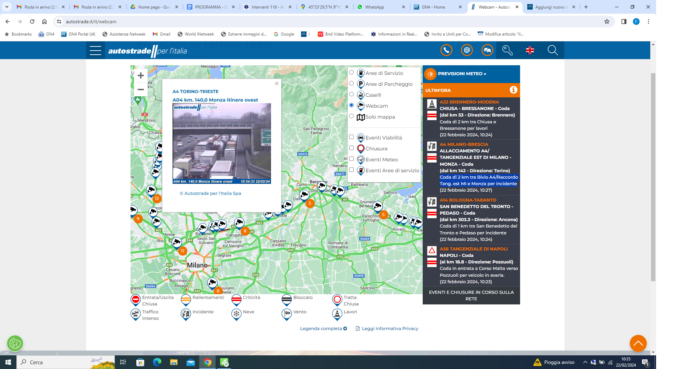Enable the Eventi Viabilità checkbox
The height and width of the screenshot is (369, 680).
352,137
